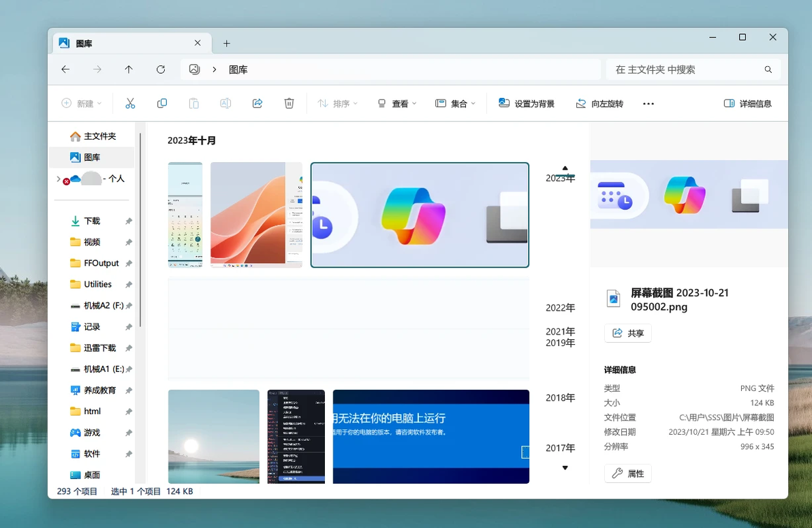The height and width of the screenshot is (528, 812).
Task: Open the 查看 view dropdown
Action: pyautogui.click(x=396, y=104)
